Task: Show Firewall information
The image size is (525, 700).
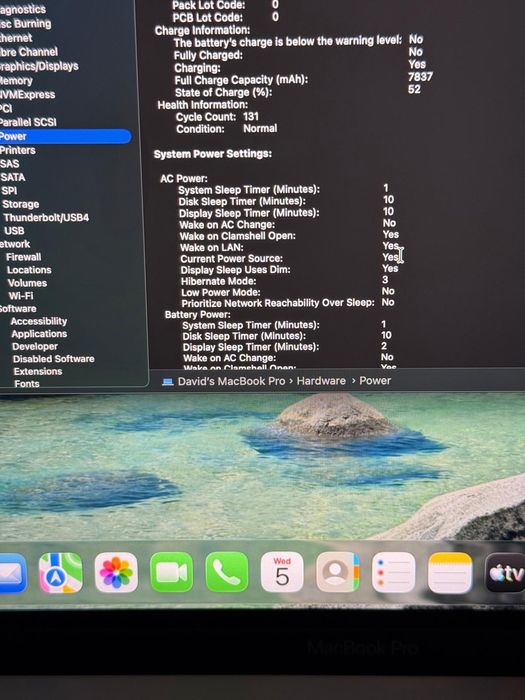Action: 24,257
